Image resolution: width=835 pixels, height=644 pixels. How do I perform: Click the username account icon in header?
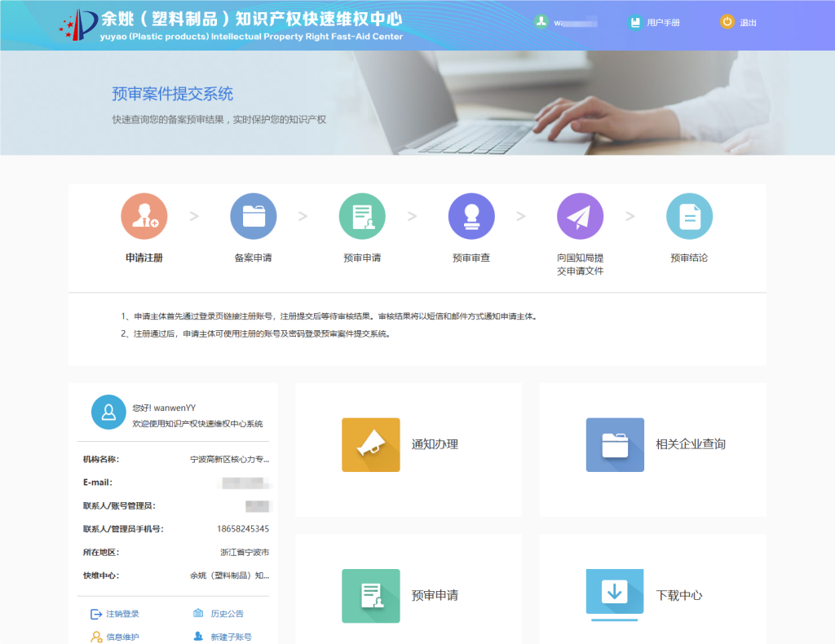point(541,22)
